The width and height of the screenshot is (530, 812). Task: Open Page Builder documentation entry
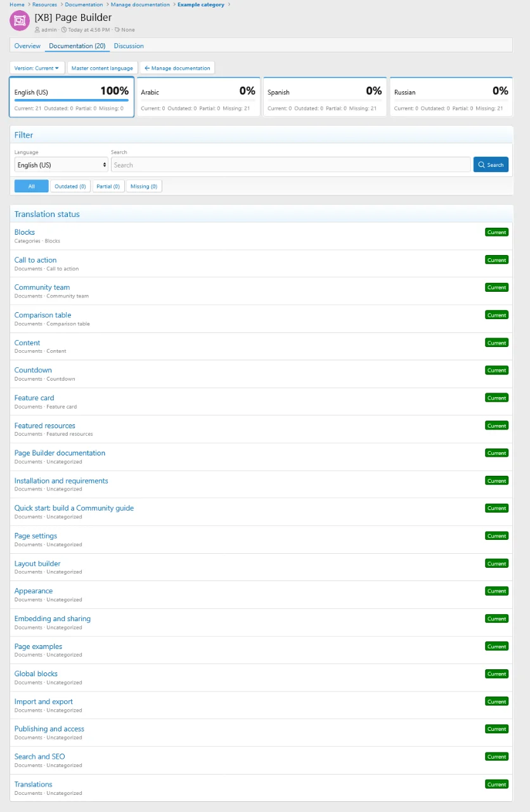coord(60,453)
